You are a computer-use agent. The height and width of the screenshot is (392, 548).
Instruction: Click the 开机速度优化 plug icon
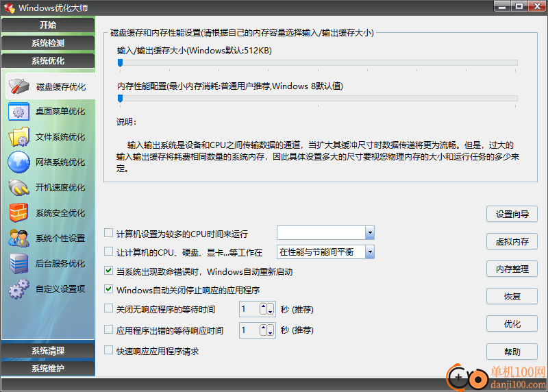coord(19,187)
